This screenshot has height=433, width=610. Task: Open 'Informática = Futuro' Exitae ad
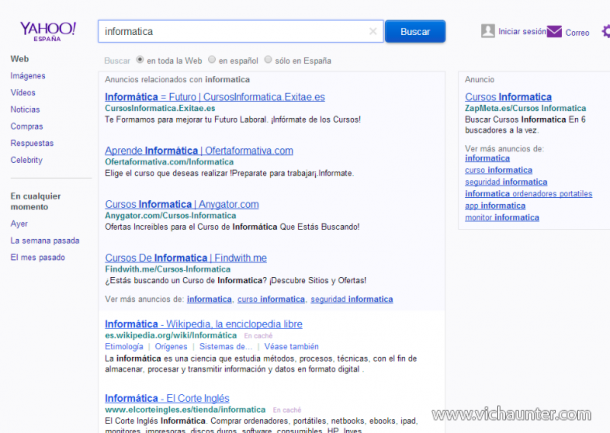coord(215,97)
